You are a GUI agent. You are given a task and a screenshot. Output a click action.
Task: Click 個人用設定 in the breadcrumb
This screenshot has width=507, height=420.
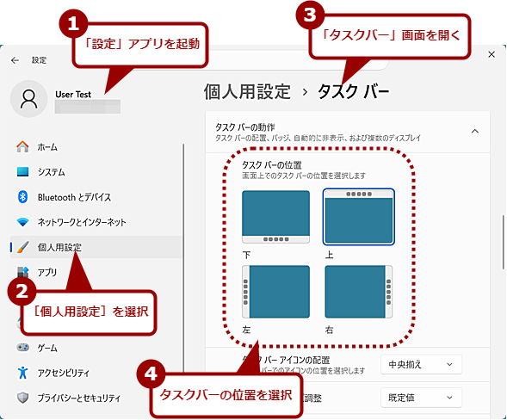tap(247, 92)
